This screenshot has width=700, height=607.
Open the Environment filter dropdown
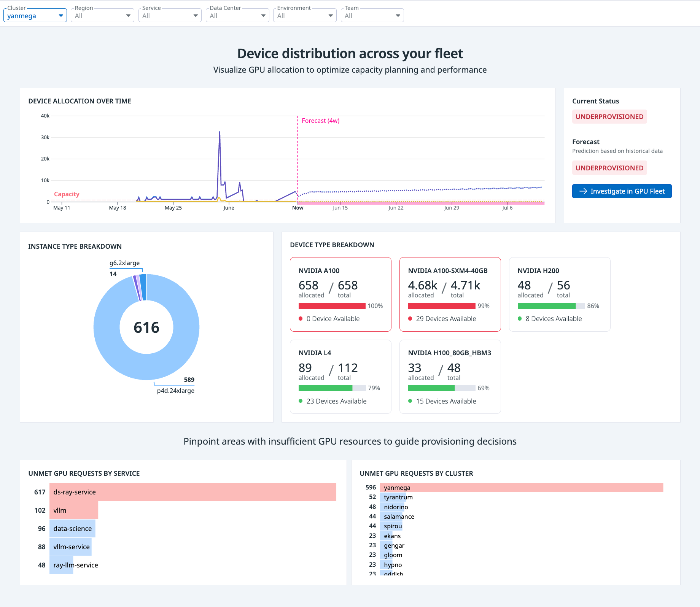click(x=304, y=15)
